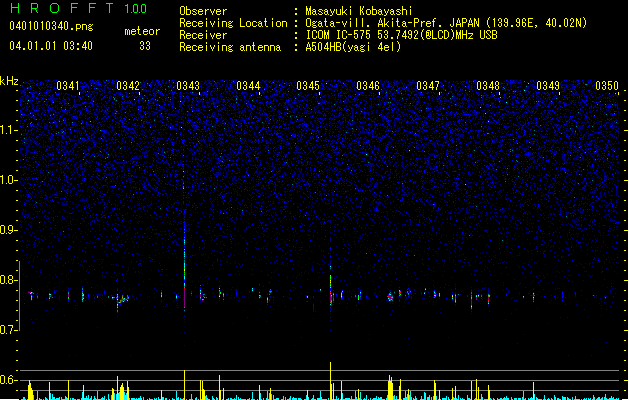This screenshot has width=629, height=400.
Task: Click the 0350 time marker
Action: click(x=607, y=86)
